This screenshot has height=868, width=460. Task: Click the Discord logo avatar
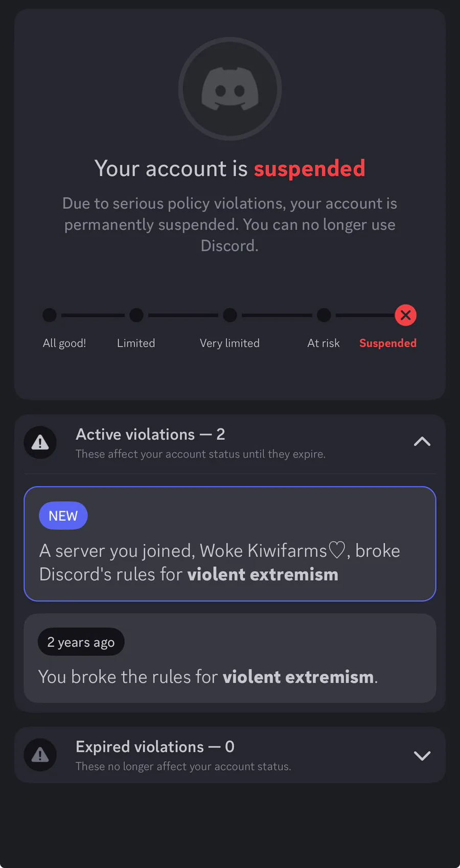click(230, 89)
